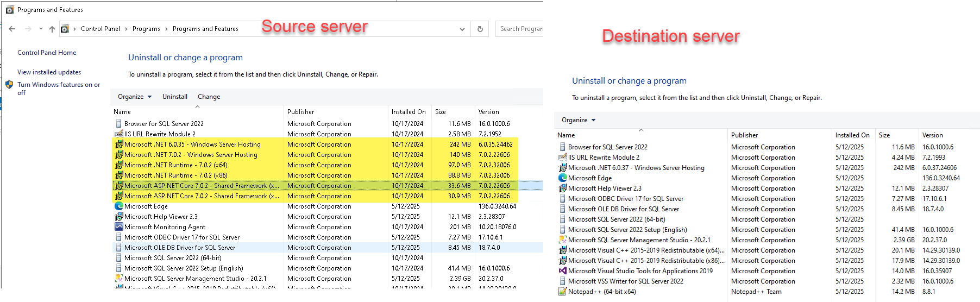980x302 pixels.
Task: Click the Notepad++ Team publisher cell
Action: click(x=756, y=292)
